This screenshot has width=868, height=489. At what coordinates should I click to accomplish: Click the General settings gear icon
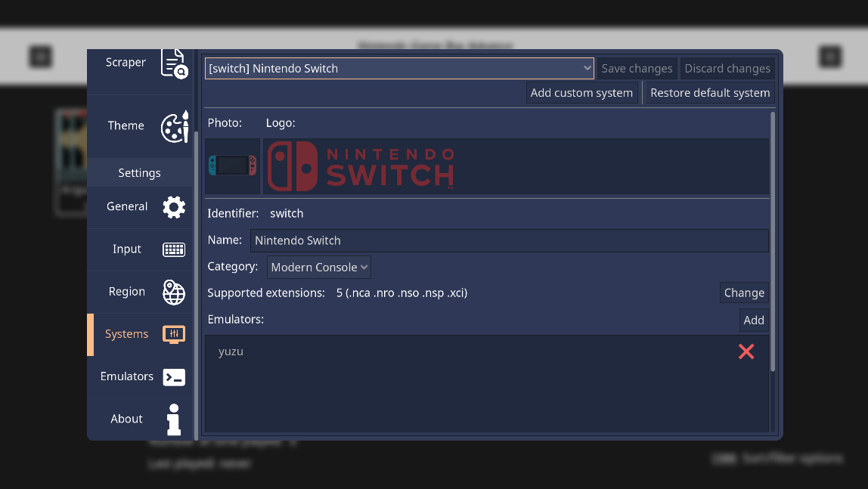coord(174,207)
